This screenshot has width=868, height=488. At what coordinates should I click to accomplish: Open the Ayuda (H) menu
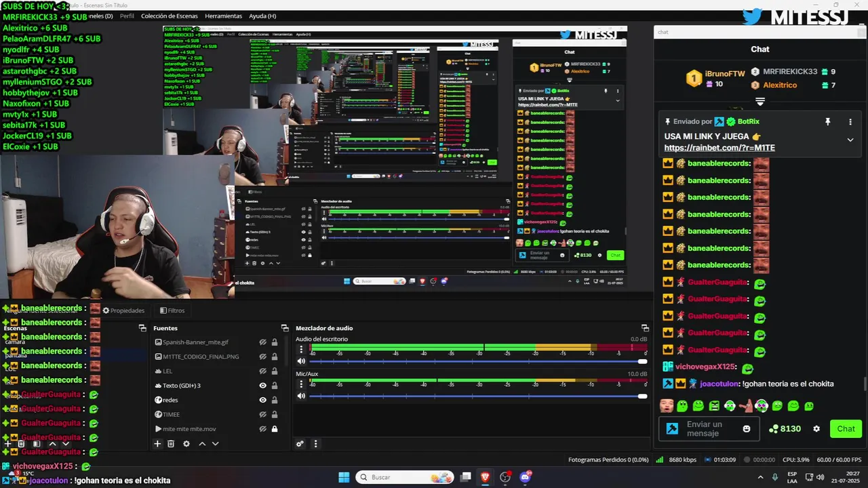(x=262, y=16)
